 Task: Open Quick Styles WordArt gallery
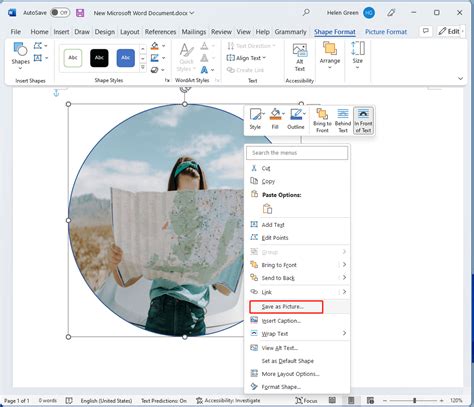click(x=186, y=57)
